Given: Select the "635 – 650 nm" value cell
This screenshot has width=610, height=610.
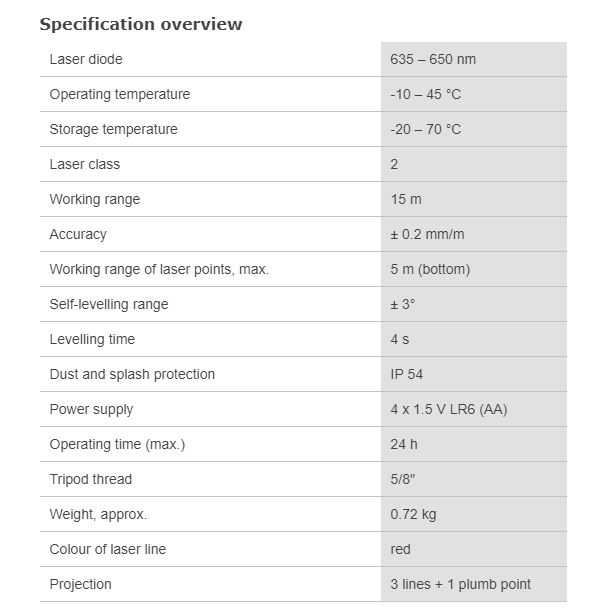Looking at the screenshot, I should tap(433, 59).
